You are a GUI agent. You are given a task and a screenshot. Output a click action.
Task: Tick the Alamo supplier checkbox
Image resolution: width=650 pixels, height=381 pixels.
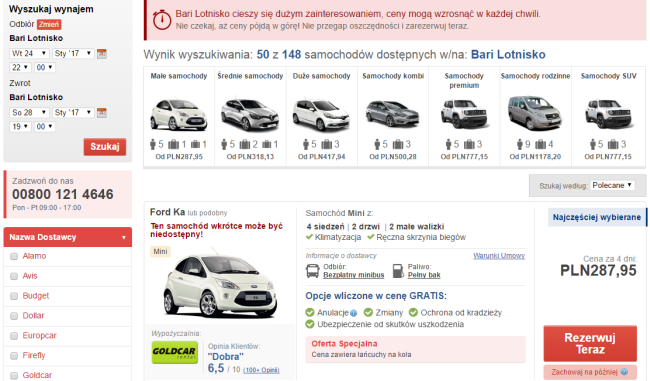tap(14, 256)
